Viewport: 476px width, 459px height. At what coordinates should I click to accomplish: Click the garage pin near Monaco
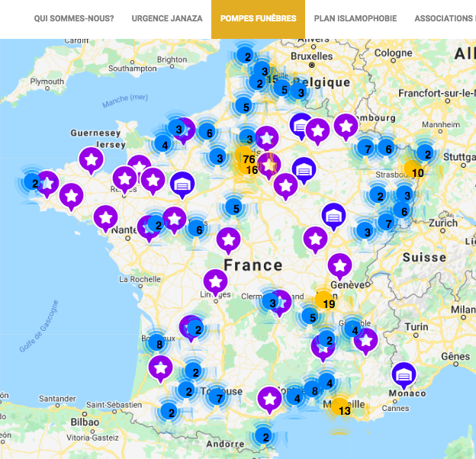coord(404,376)
